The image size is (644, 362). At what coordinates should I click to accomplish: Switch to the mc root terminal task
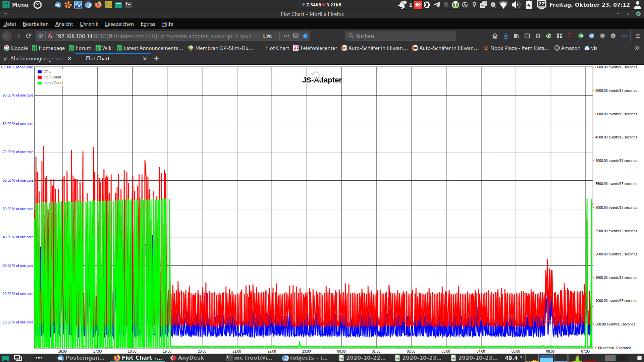(250, 358)
